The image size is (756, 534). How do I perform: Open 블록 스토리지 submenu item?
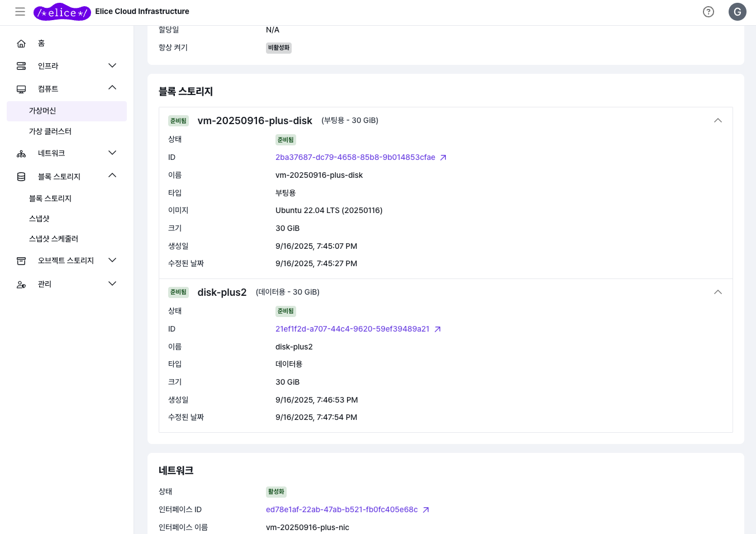click(x=50, y=199)
